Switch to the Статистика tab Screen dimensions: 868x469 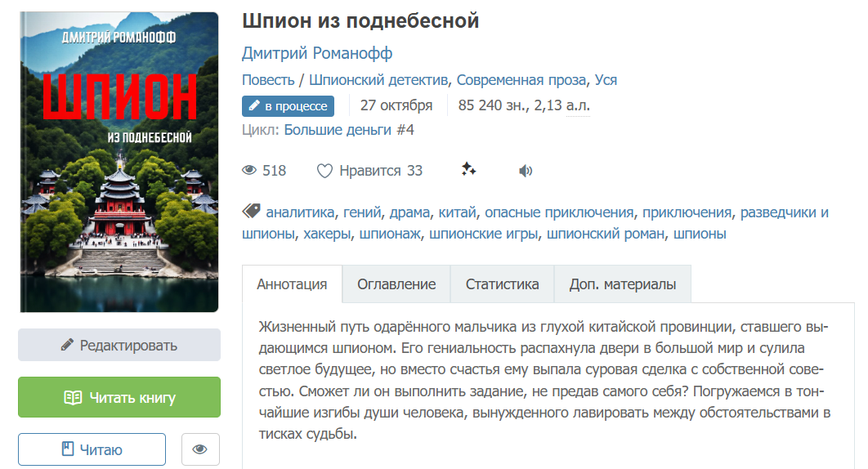(502, 284)
